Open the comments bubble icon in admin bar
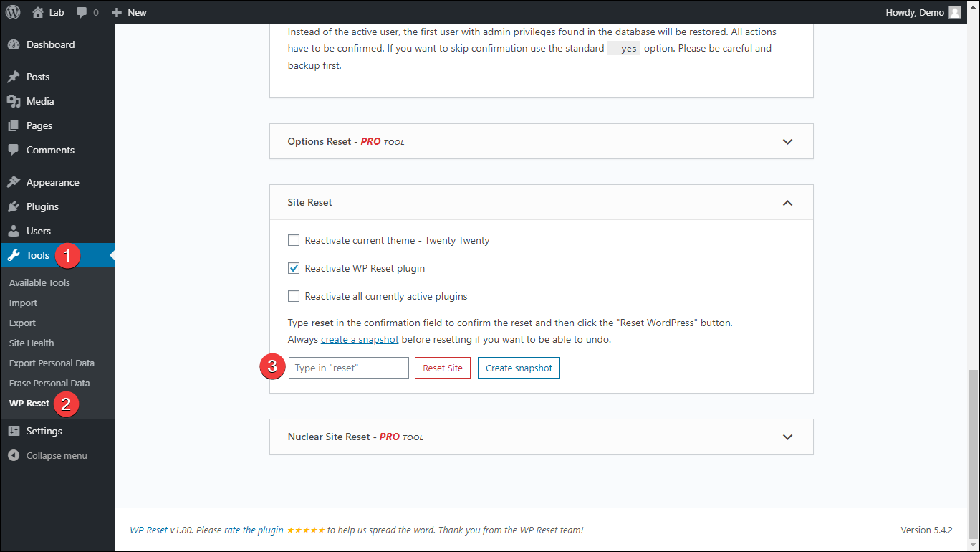The width and height of the screenshot is (980, 552). 82,12
